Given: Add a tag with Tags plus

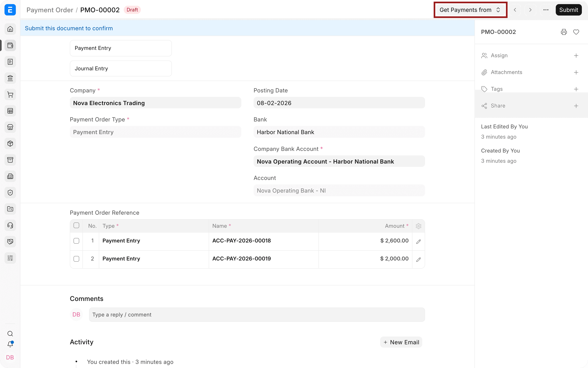Looking at the screenshot, I should point(576,89).
